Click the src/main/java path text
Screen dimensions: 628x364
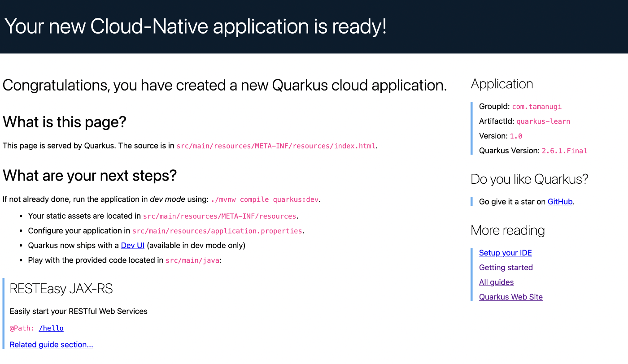pos(192,260)
